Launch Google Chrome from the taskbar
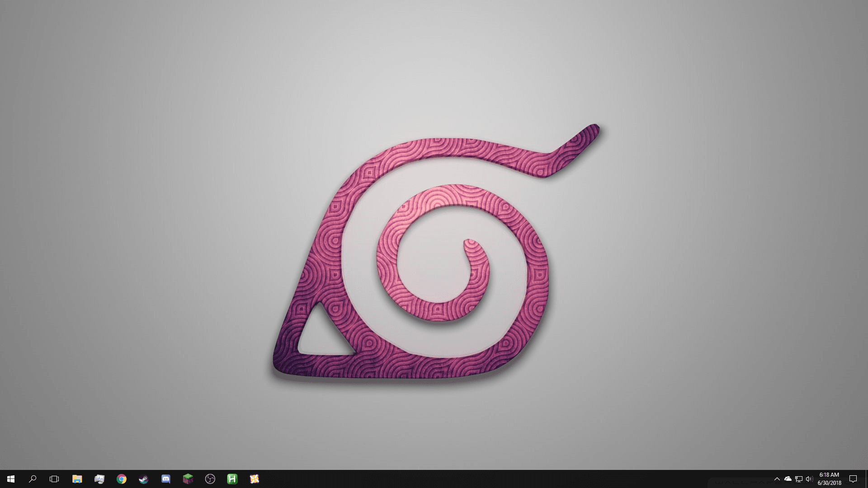 [x=122, y=479]
